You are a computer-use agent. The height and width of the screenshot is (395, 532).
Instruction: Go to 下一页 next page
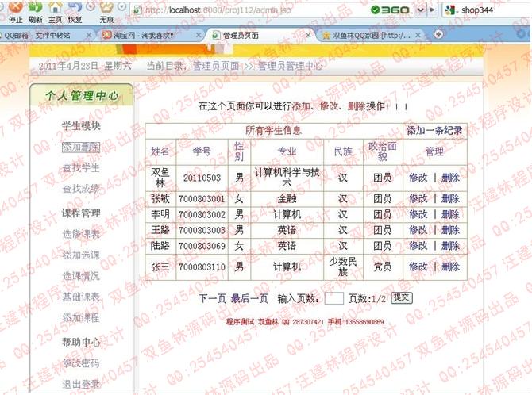[x=212, y=298]
